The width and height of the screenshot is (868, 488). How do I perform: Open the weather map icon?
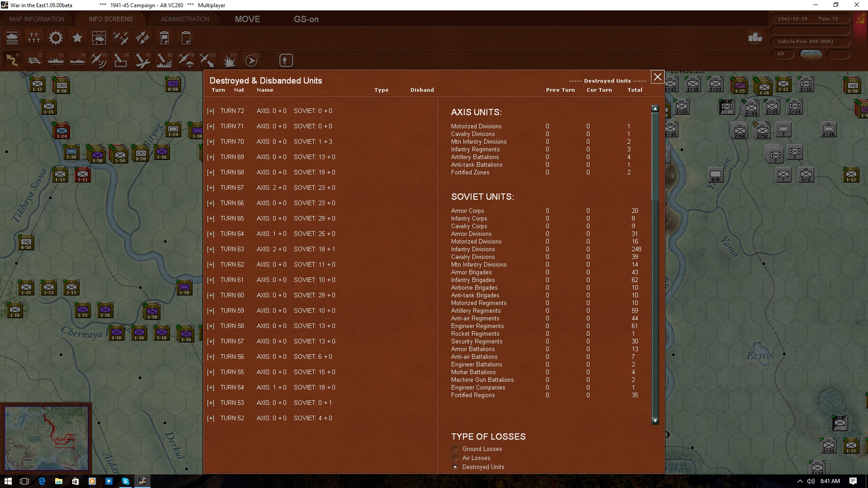point(99,38)
